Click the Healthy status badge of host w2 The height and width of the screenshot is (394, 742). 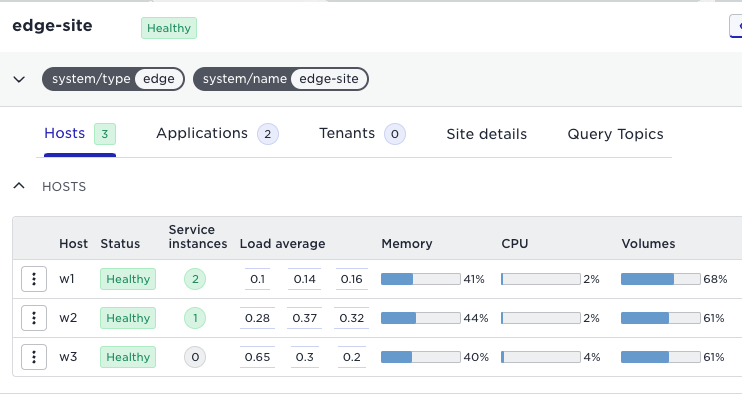pos(128,318)
